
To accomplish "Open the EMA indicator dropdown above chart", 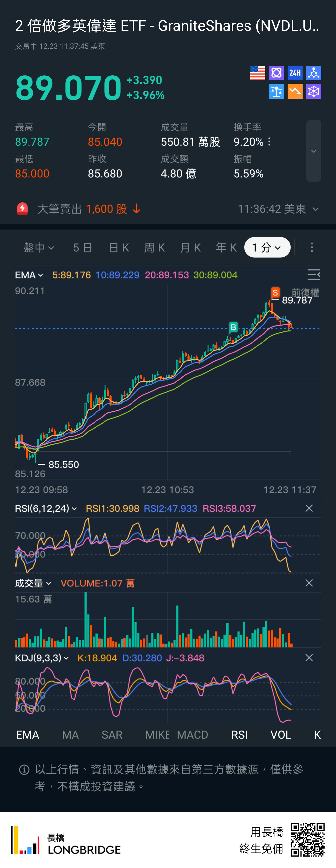I will pos(29,275).
